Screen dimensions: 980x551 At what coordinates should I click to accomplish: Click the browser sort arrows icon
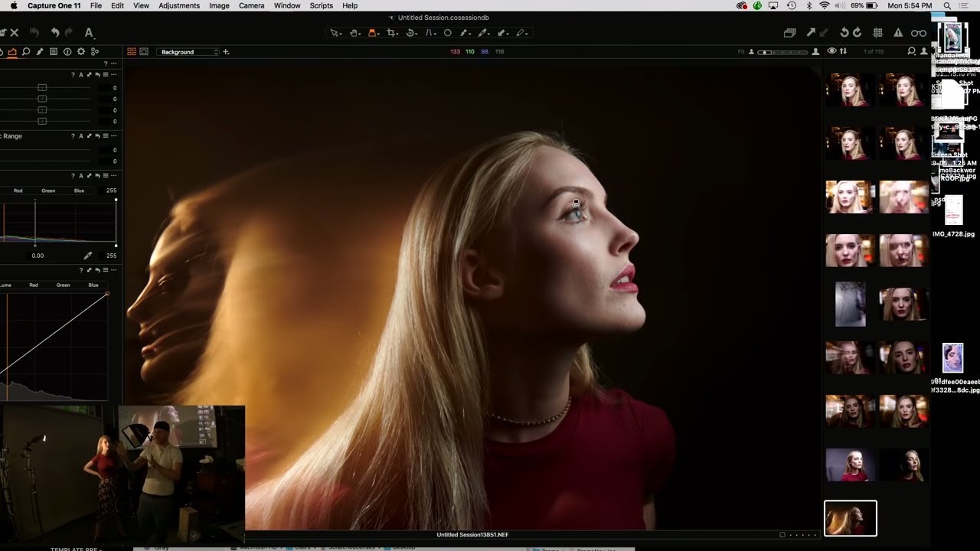click(843, 51)
